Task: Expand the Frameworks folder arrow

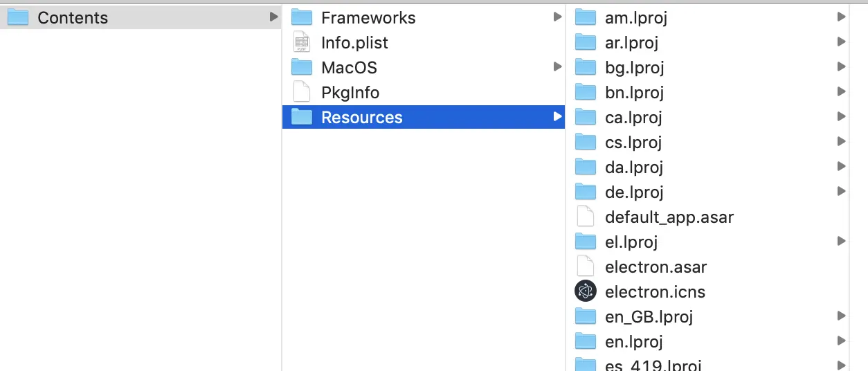Action: point(557,17)
